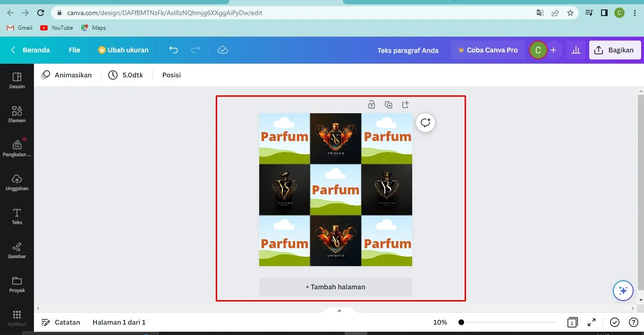
Task: Redo the last undone action
Action: 195,50
